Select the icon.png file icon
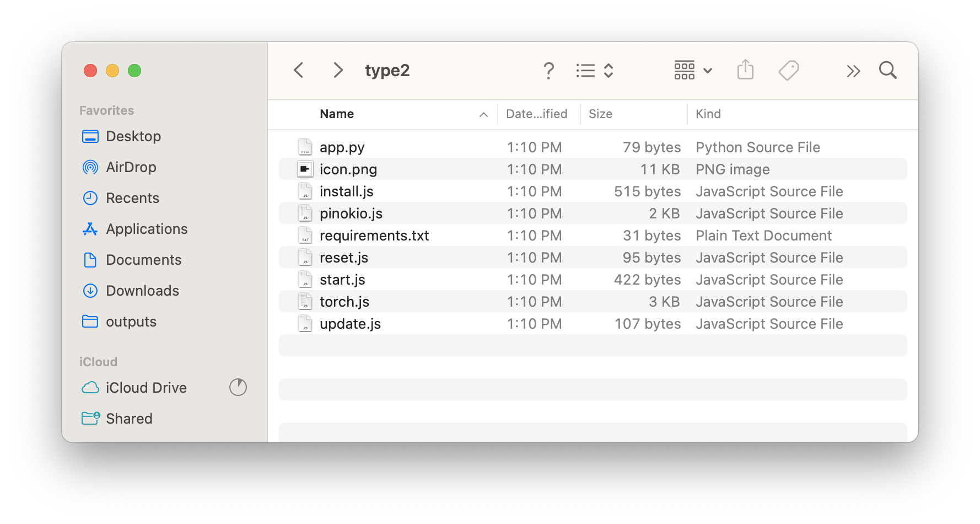 305,169
